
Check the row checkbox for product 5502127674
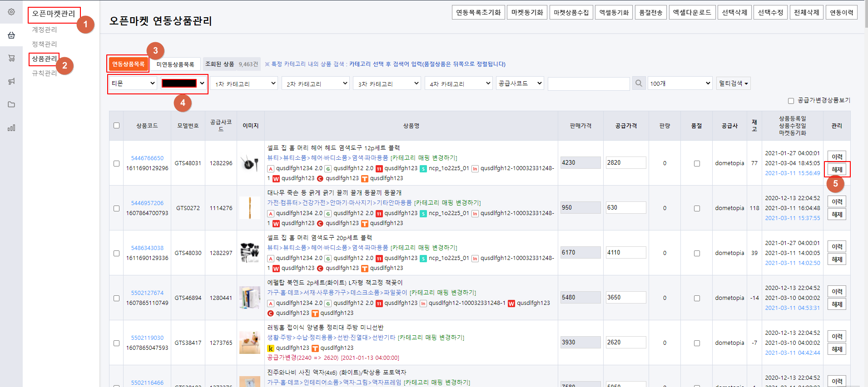pyautogui.click(x=117, y=298)
